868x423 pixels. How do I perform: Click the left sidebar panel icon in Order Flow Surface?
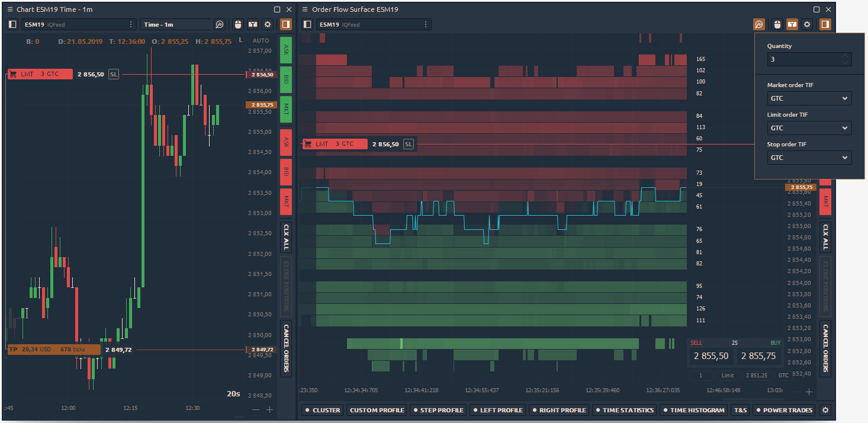(x=307, y=24)
